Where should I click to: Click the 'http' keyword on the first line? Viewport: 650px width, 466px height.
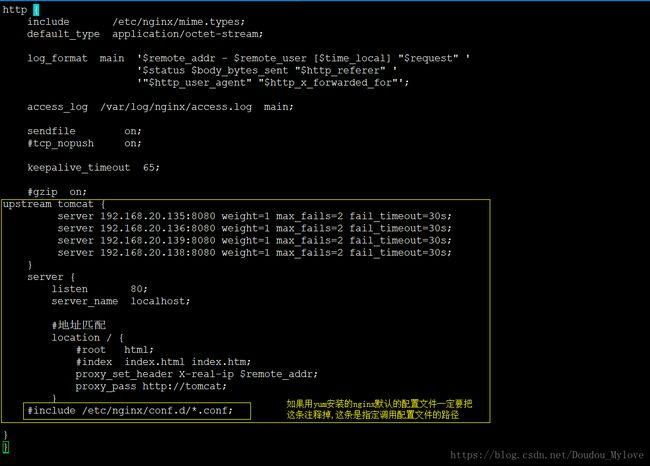pos(15,10)
